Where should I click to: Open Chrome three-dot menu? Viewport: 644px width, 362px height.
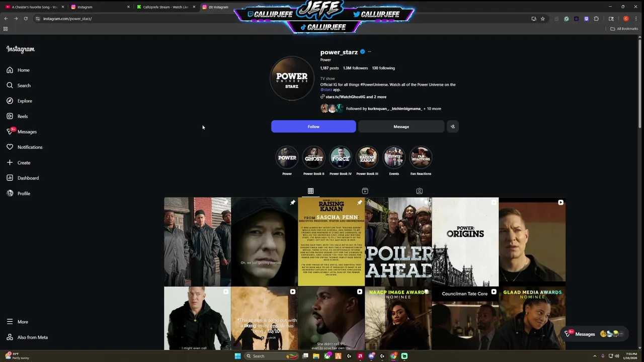[636, 19]
